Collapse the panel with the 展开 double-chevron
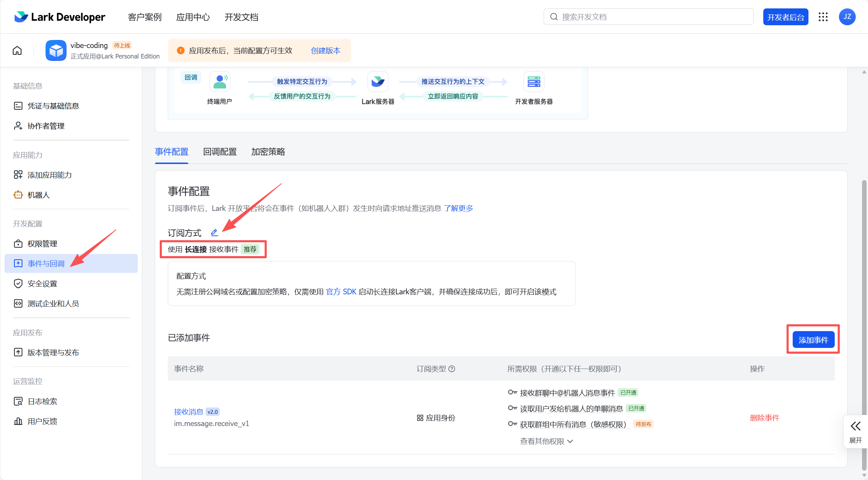Screen dimensions: 868x480 tap(855, 426)
